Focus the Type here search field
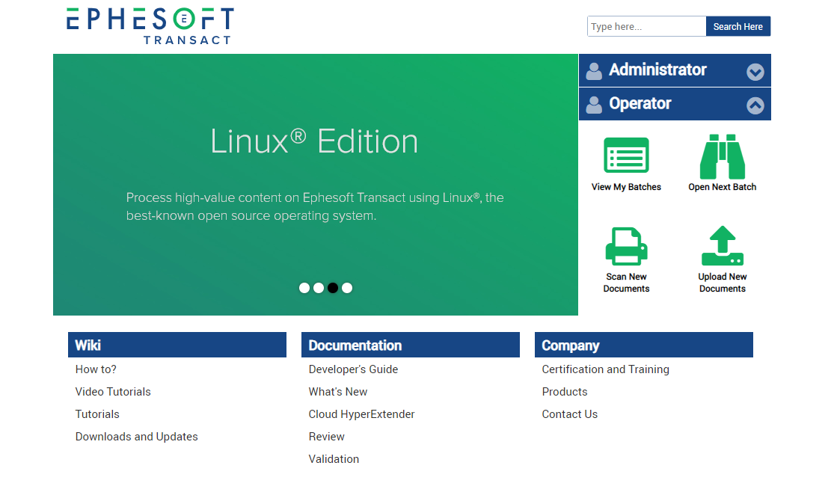 pos(646,26)
